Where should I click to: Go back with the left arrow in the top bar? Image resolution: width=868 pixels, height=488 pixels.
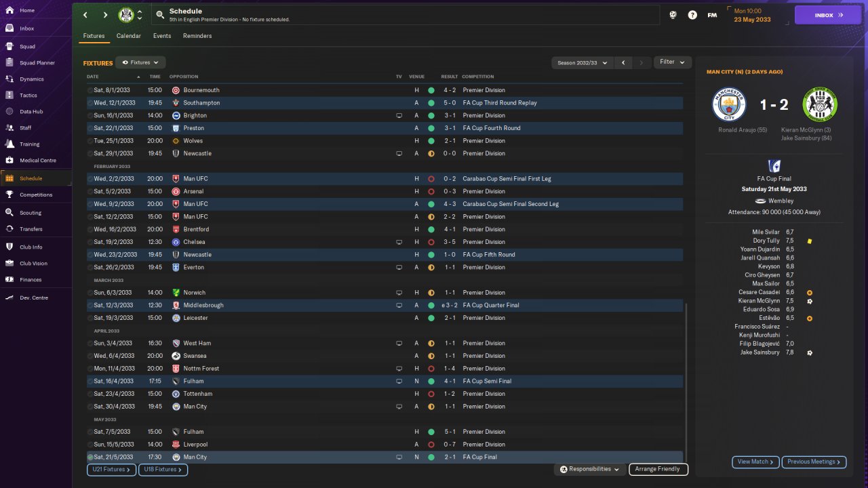[85, 15]
